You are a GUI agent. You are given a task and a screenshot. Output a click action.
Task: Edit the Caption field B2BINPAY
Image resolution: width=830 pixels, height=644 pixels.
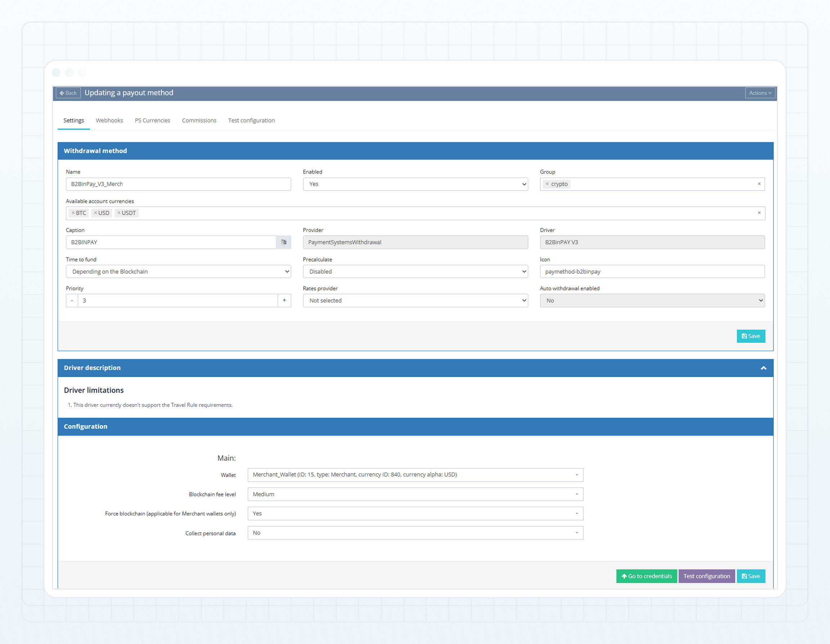point(171,242)
